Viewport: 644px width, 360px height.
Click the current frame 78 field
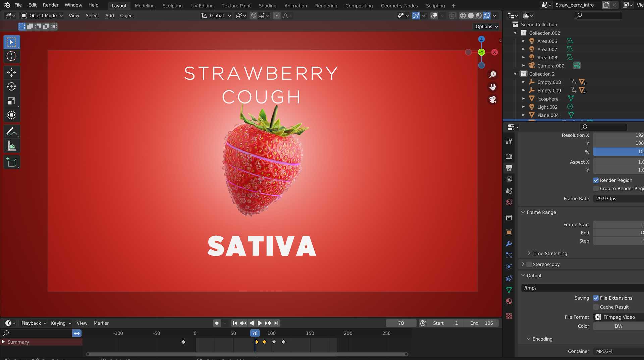click(x=401, y=323)
